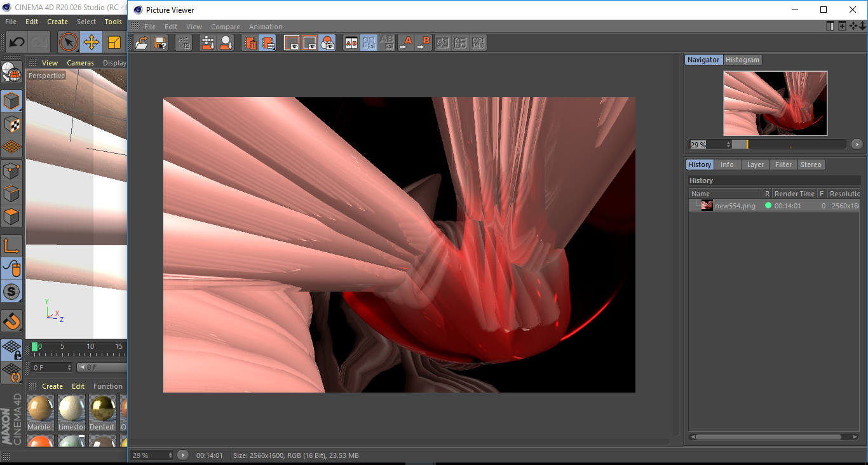Select the Texture mode checkered cube icon
The height and width of the screenshot is (465, 868).
(x=11, y=124)
